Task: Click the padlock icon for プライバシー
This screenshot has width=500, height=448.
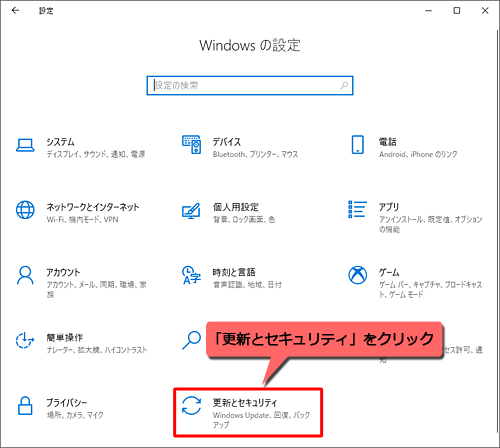Action: (x=25, y=406)
